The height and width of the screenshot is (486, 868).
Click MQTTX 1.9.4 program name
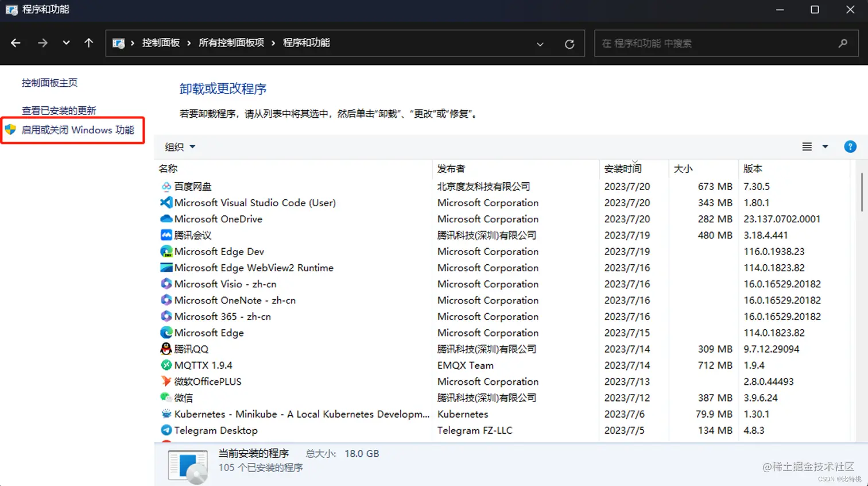coord(203,365)
